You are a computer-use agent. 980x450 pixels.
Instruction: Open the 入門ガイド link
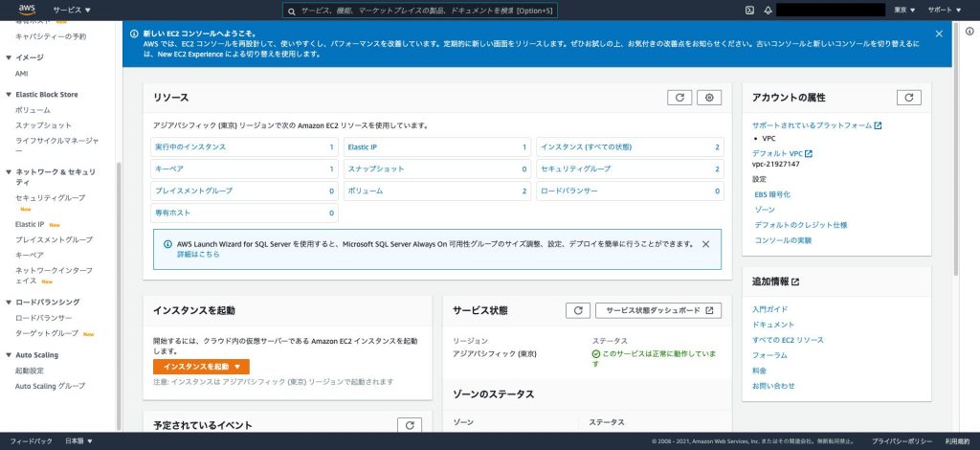(x=770, y=309)
